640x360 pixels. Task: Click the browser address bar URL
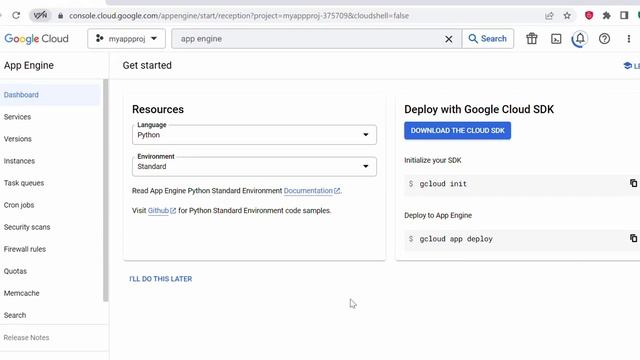239,16
